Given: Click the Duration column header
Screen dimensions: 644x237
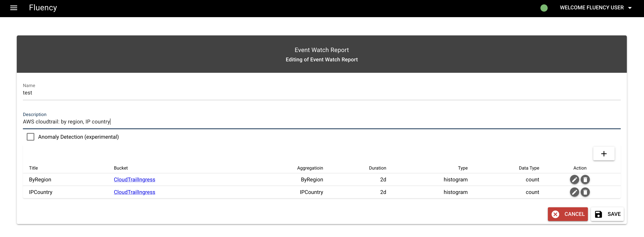Looking at the screenshot, I should tap(378, 168).
